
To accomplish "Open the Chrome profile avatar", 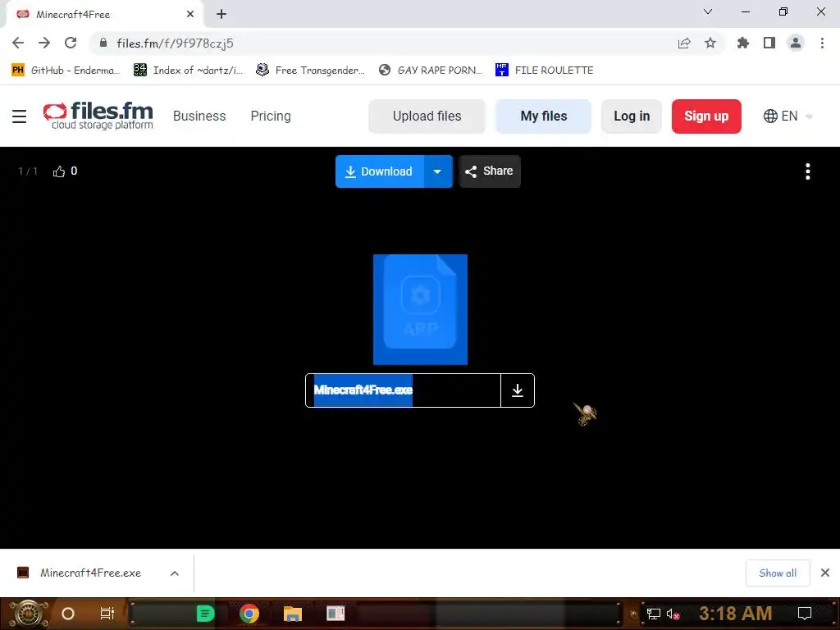I will (x=796, y=43).
